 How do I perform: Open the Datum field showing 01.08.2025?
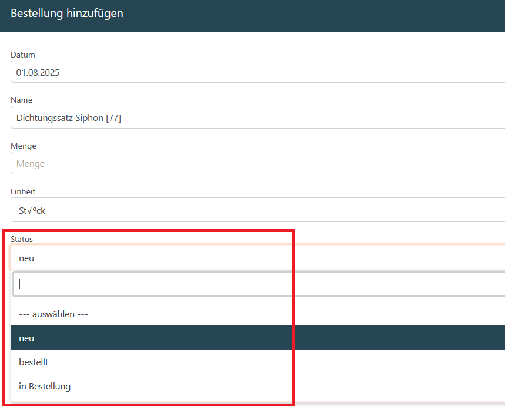(x=257, y=72)
